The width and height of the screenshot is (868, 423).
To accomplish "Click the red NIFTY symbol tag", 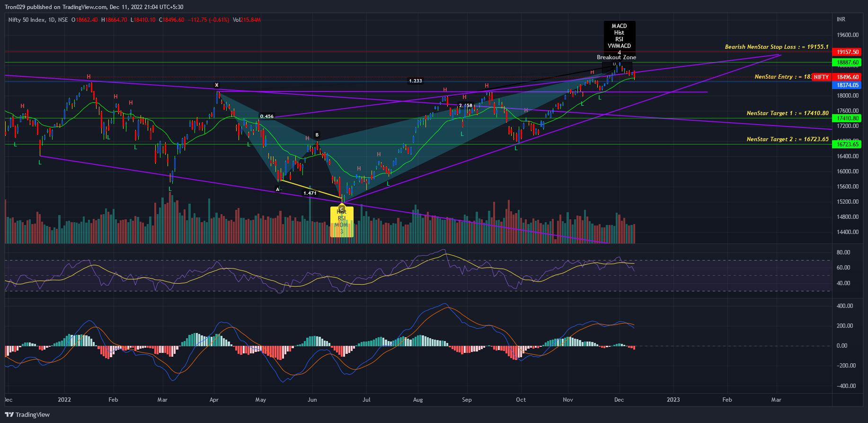I will point(821,77).
